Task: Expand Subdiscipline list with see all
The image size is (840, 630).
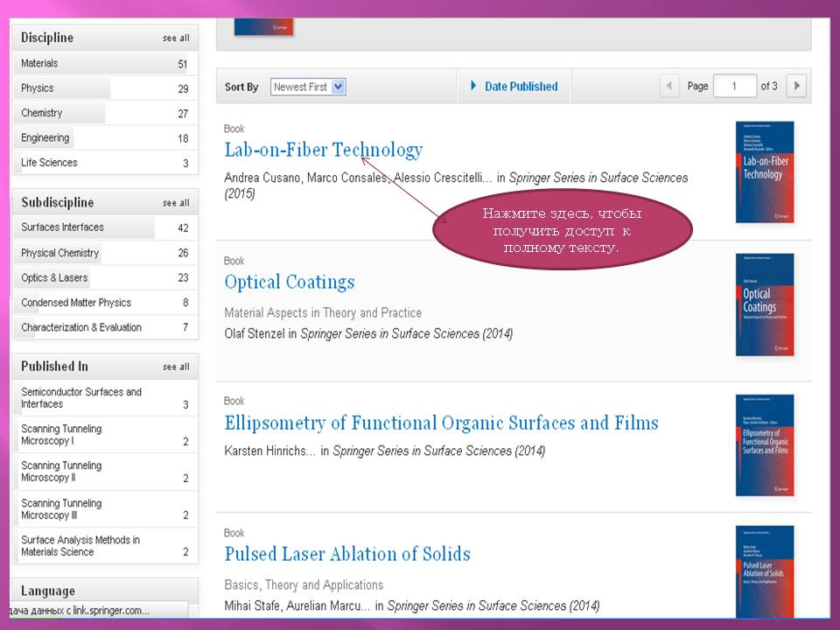Action: coord(175,203)
